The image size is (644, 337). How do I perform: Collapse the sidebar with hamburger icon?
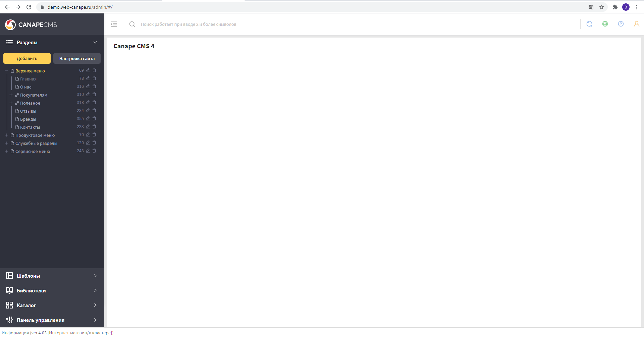(114, 24)
